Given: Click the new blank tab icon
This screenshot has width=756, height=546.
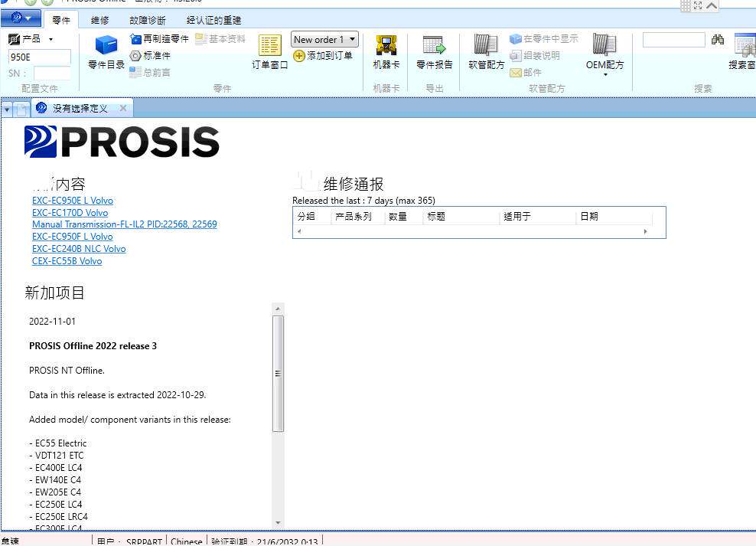Looking at the screenshot, I should click(21, 109).
